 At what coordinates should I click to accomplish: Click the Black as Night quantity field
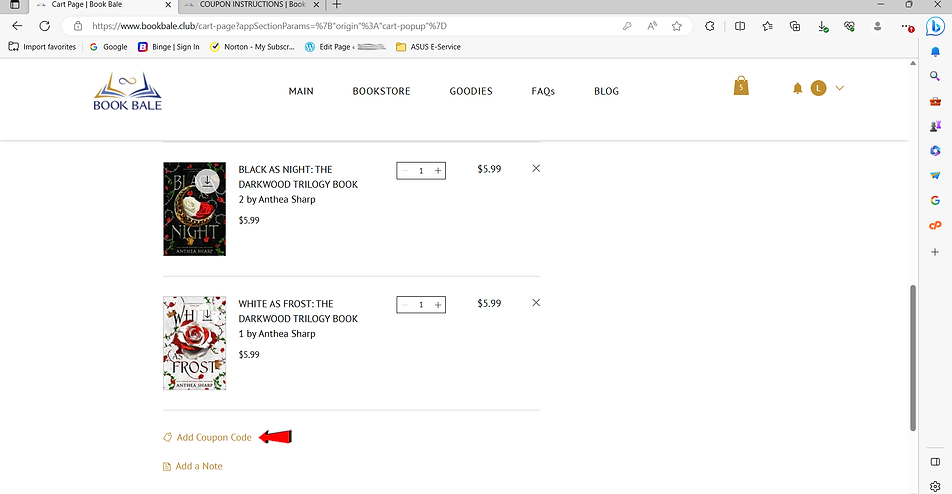tap(421, 171)
